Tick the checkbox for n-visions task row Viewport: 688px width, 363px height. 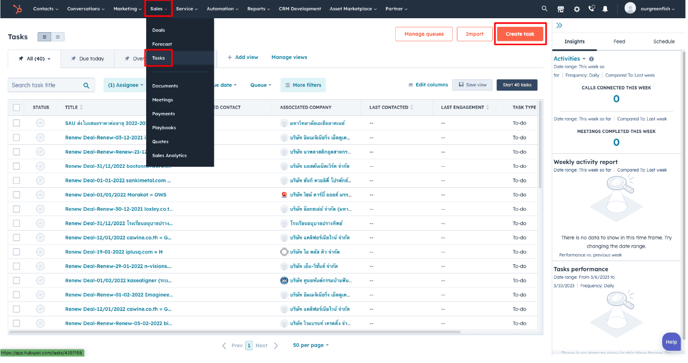pyautogui.click(x=17, y=266)
